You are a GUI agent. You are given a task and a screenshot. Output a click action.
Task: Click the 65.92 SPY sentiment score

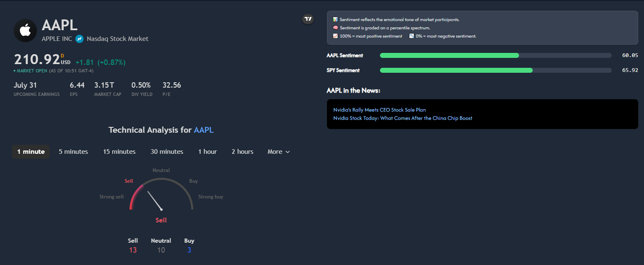coord(630,70)
